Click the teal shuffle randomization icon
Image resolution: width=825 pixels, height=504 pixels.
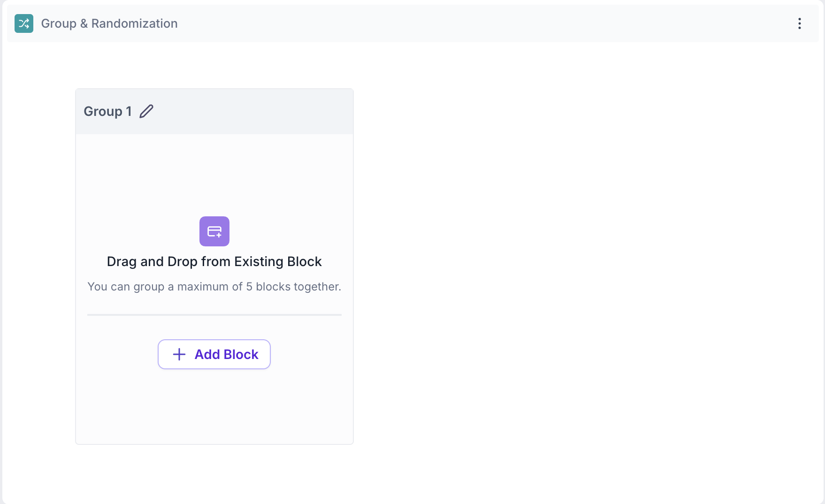pyautogui.click(x=24, y=23)
